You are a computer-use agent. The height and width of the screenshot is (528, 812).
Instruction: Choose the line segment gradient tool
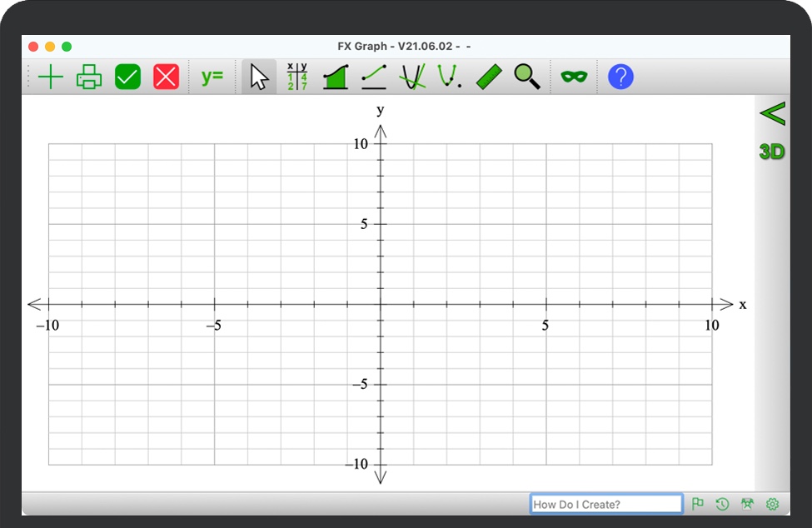pyautogui.click(x=374, y=77)
